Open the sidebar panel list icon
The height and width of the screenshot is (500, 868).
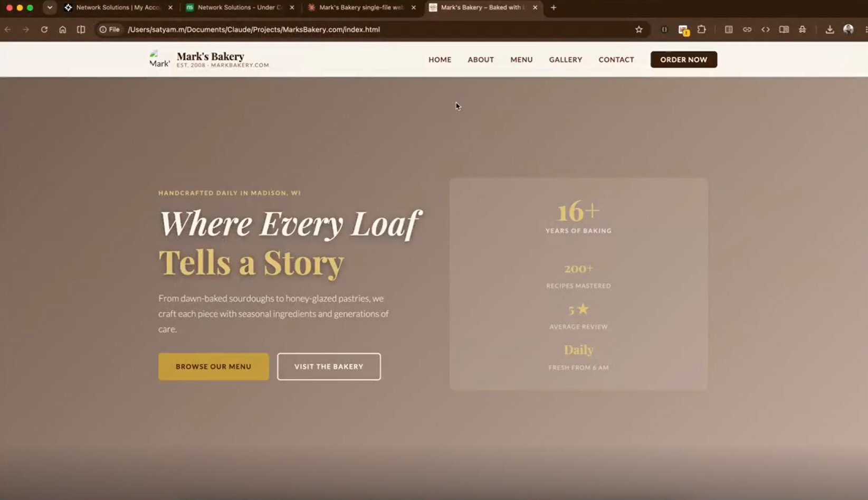(729, 30)
